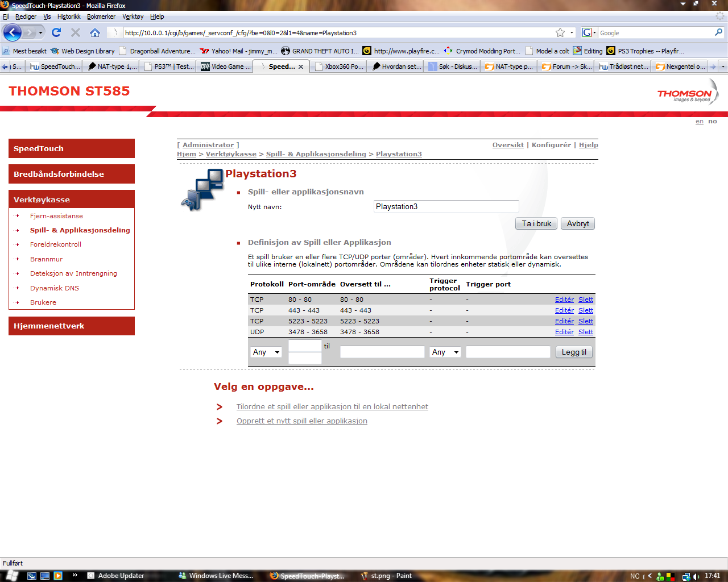Open Adobe Updater from the taskbar
The width and height of the screenshot is (728, 582).
pos(115,576)
